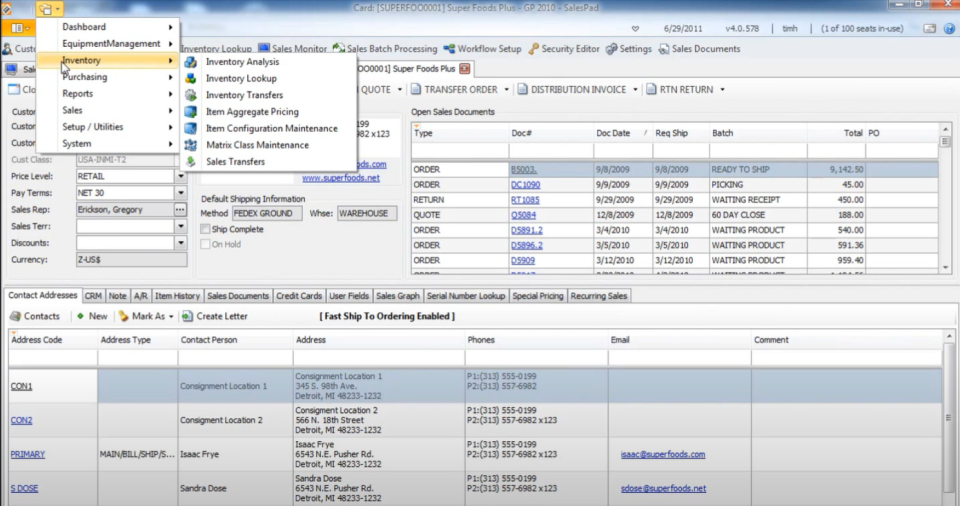Open Sales Monitor toolbar item
Viewport: 960px width, 506px height.
point(293,48)
